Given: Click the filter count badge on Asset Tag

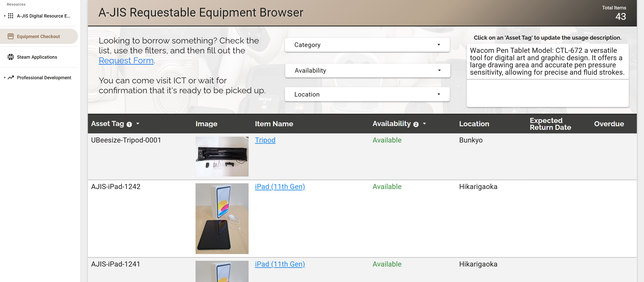Looking at the screenshot, I should point(129,124).
